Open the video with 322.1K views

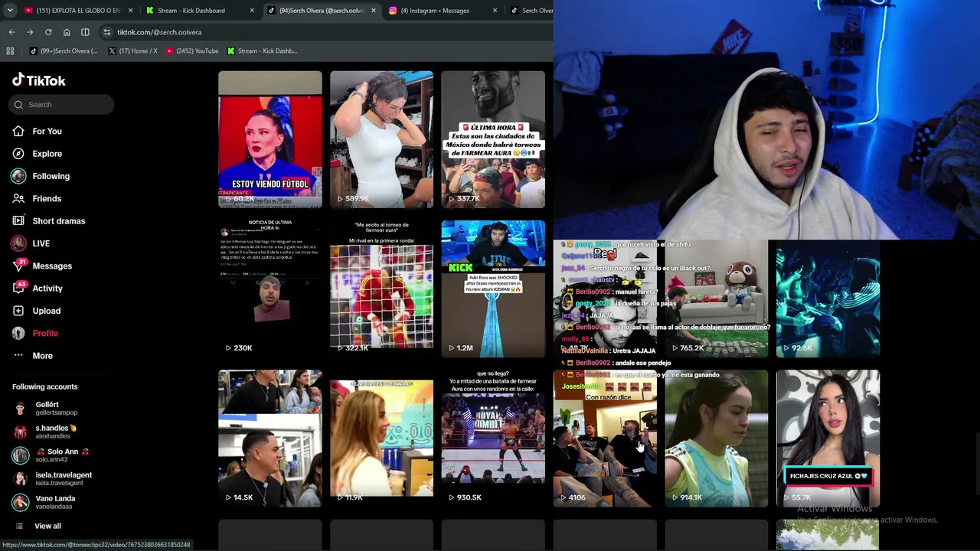pyautogui.click(x=381, y=289)
